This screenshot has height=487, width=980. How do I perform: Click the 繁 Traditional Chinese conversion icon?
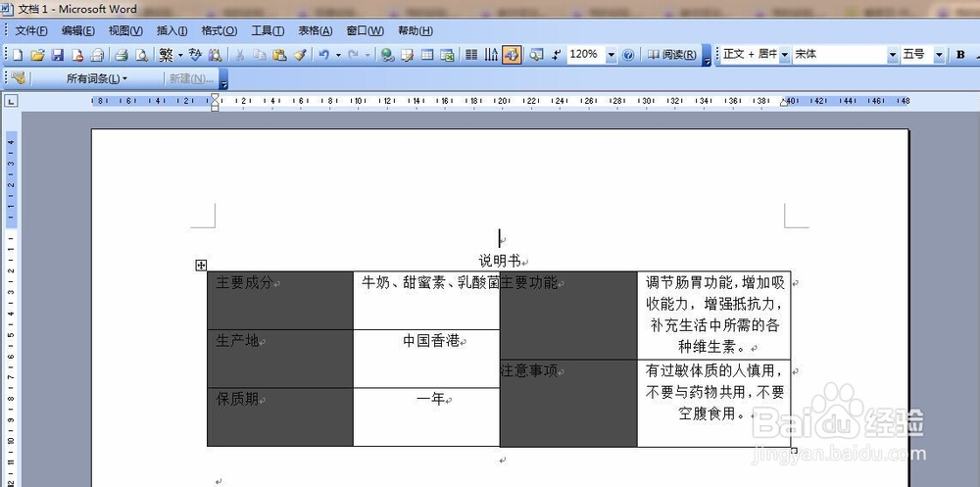click(166, 55)
